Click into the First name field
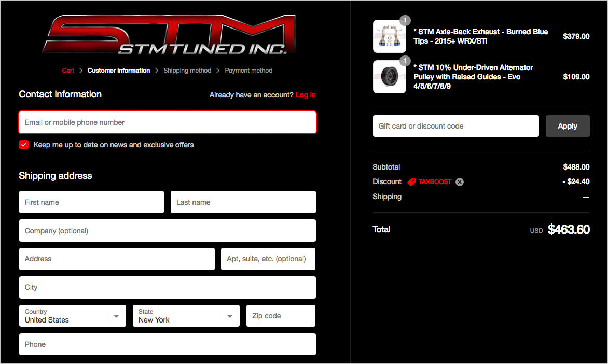The width and height of the screenshot is (608, 364). tap(91, 202)
